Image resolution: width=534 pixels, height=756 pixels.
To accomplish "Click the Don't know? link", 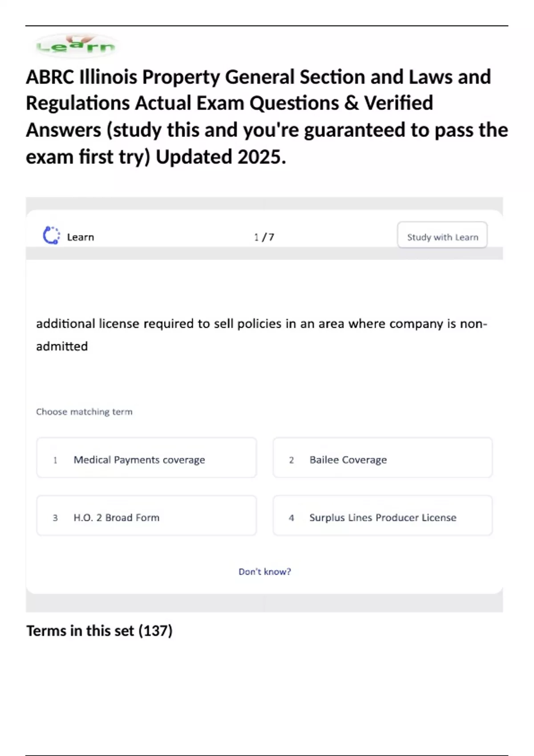I will (x=265, y=571).
